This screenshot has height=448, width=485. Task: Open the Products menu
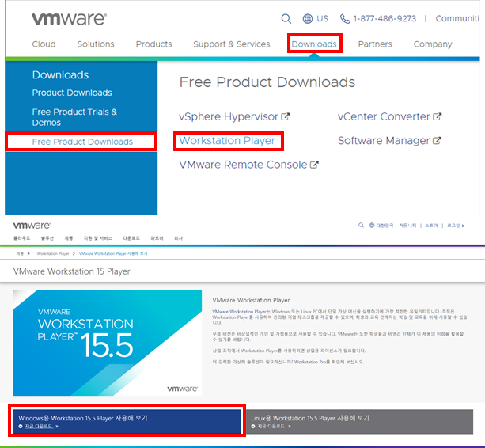click(153, 44)
